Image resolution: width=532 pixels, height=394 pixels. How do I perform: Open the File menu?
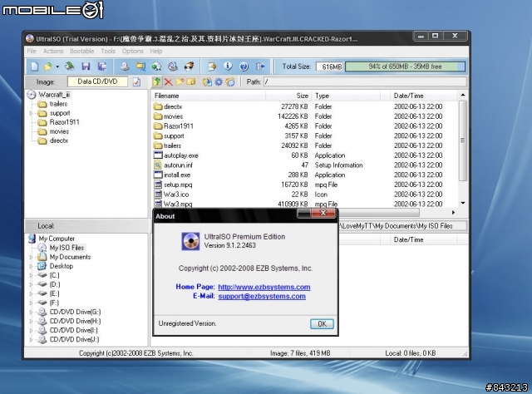(x=32, y=52)
